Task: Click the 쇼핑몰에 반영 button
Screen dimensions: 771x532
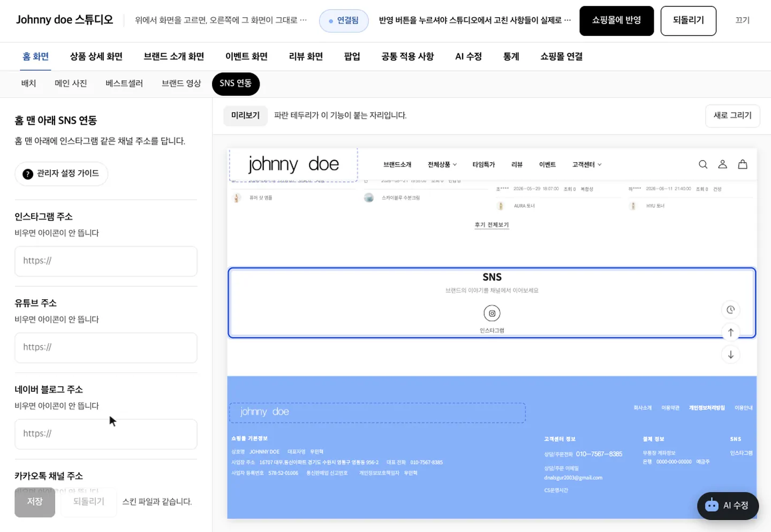Action: (x=616, y=21)
